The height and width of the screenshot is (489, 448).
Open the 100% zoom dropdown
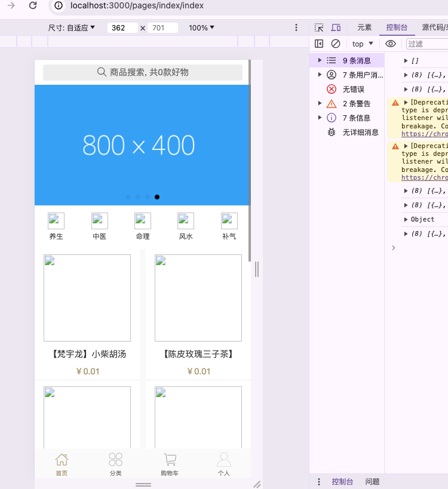pos(201,27)
